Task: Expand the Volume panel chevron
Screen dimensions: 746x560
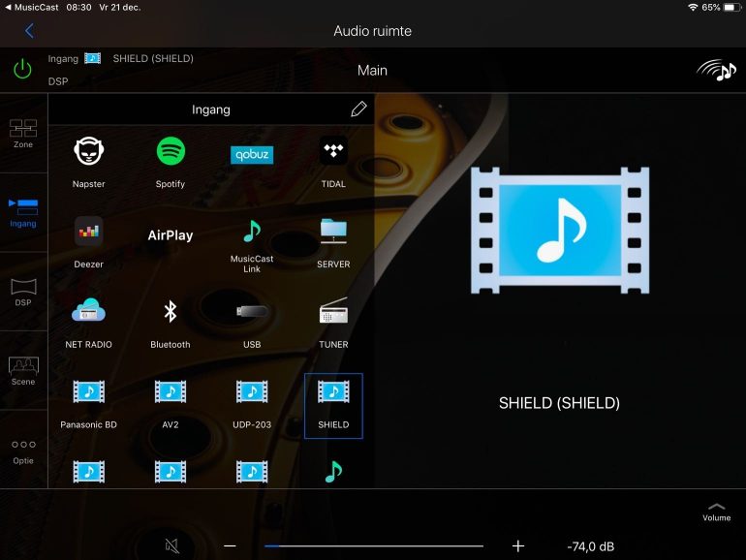Action: [x=716, y=509]
